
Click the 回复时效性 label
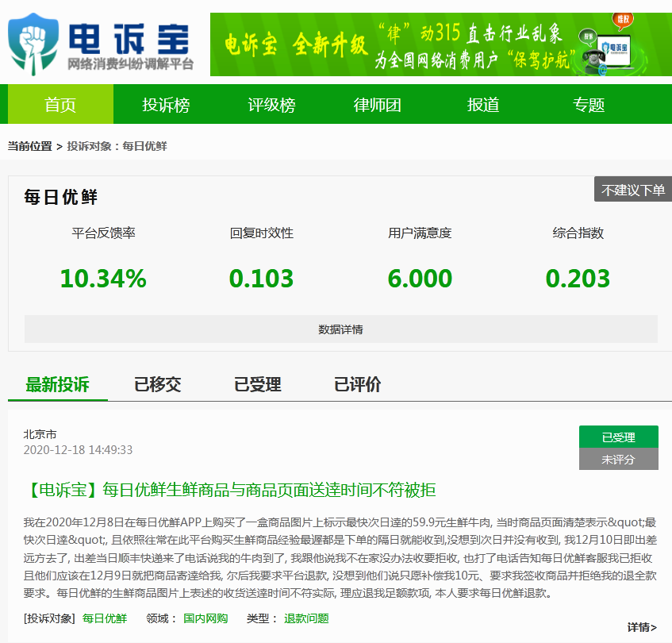coord(262,233)
